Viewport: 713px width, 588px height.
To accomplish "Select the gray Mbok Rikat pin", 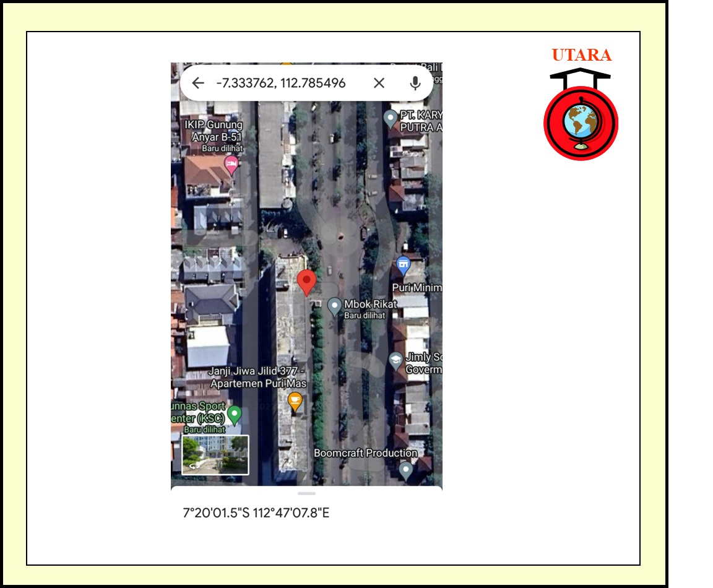I will tap(334, 306).
